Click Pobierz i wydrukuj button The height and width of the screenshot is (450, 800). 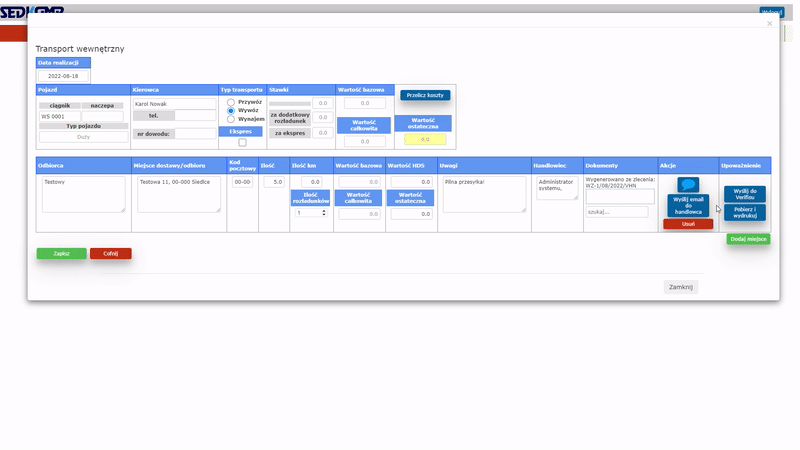(x=745, y=213)
